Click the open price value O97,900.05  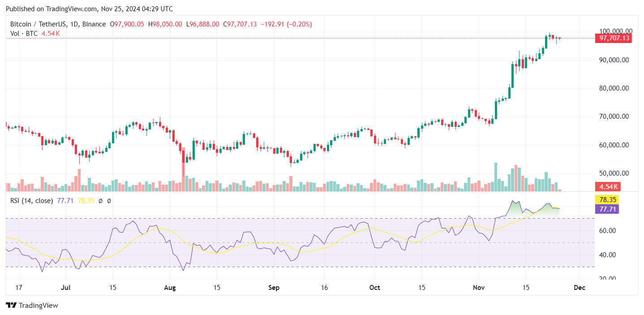click(127, 24)
